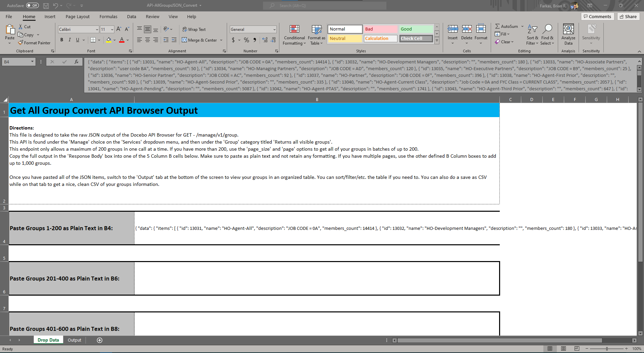Increase font size icon
The height and width of the screenshot is (353, 644).
tap(119, 29)
